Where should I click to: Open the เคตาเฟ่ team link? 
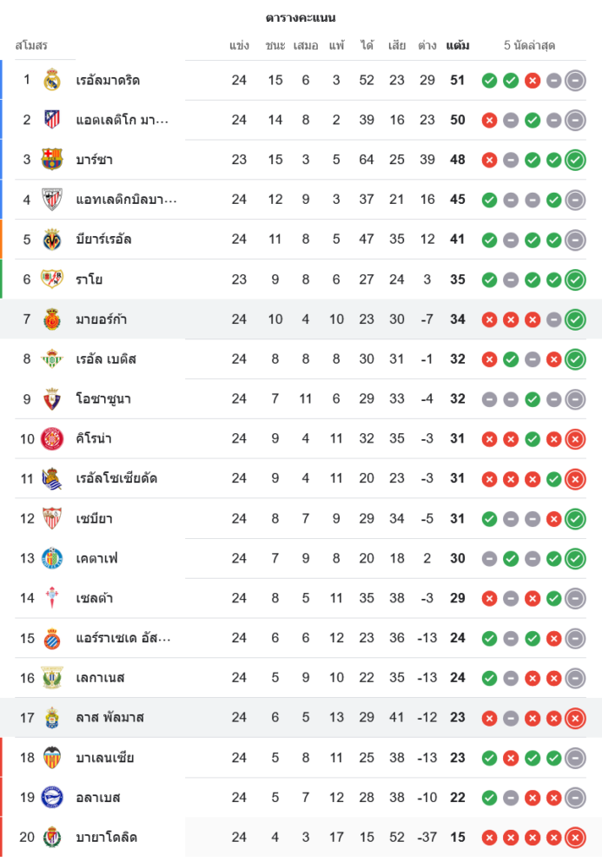96,559
